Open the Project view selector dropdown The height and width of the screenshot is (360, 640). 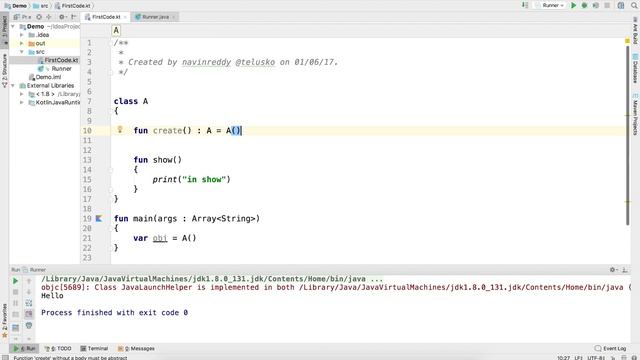[x=22, y=17]
